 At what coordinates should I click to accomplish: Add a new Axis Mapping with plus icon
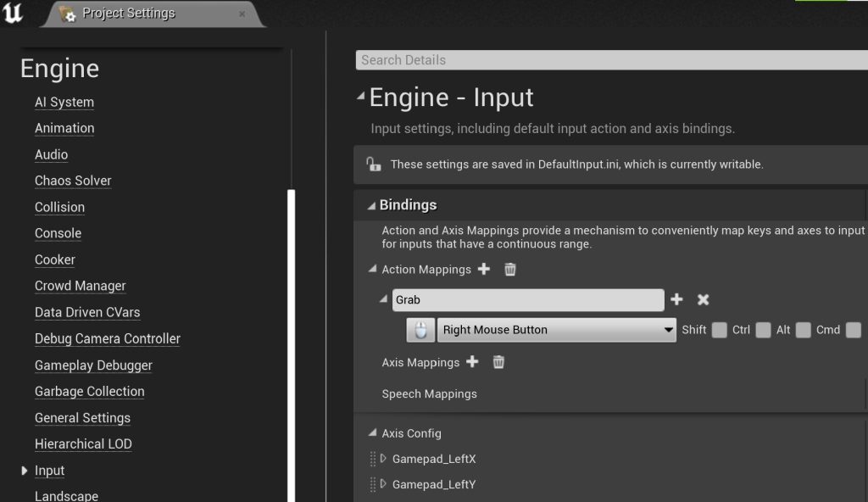tap(473, 362)
